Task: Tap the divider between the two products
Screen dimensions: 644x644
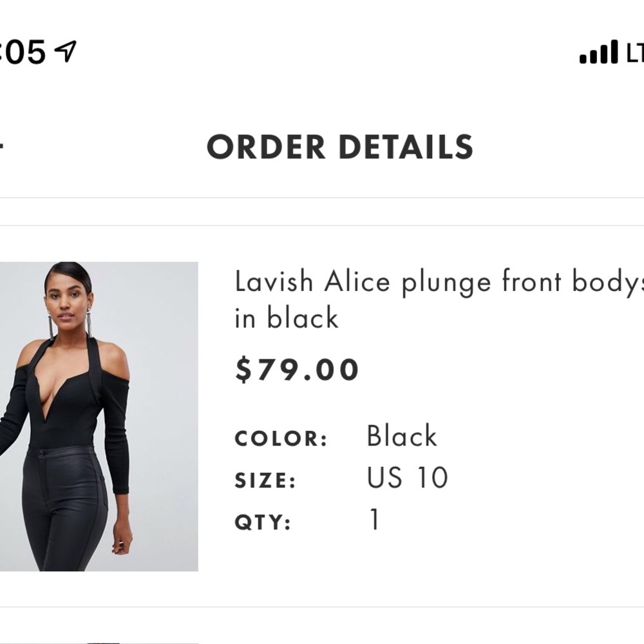Action: (x=322, y=607)
